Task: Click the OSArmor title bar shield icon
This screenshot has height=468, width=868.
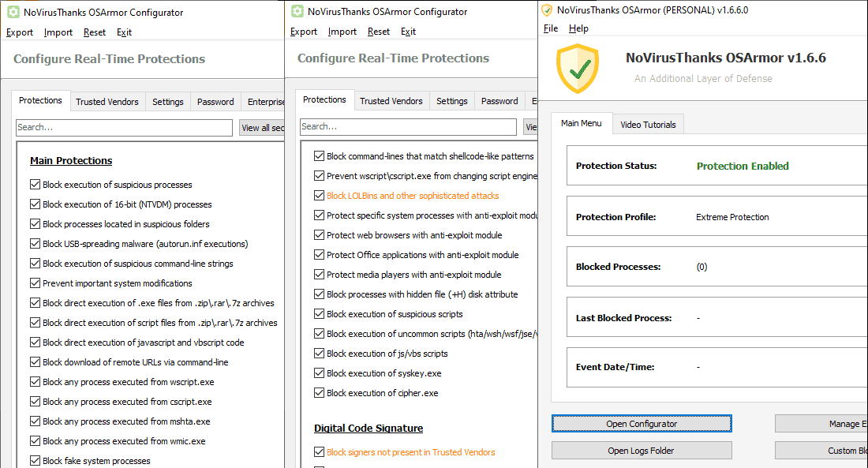Action: click(x=547, y=10)
